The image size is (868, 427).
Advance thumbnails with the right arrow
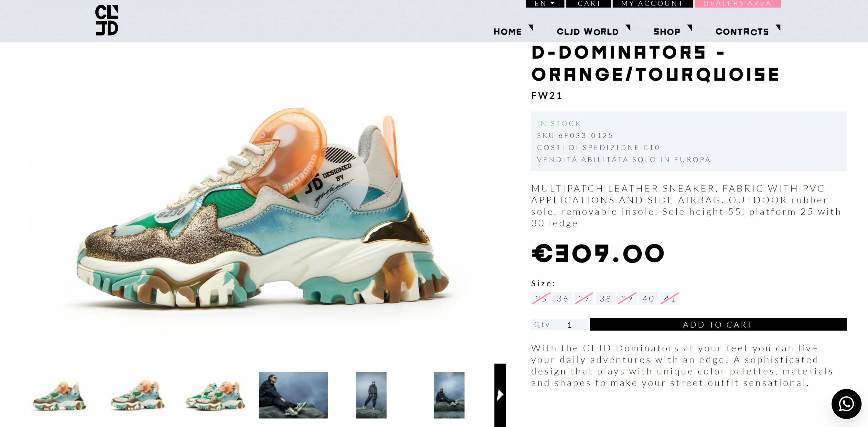coord(500,395)
